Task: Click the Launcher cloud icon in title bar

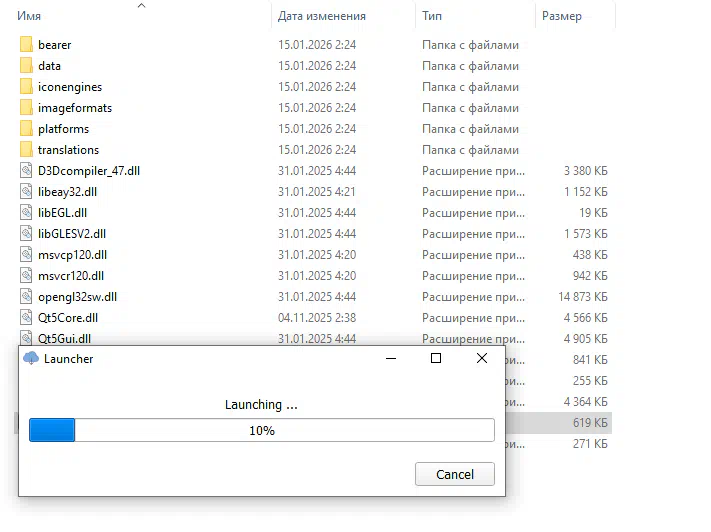Action: point(31,358)
